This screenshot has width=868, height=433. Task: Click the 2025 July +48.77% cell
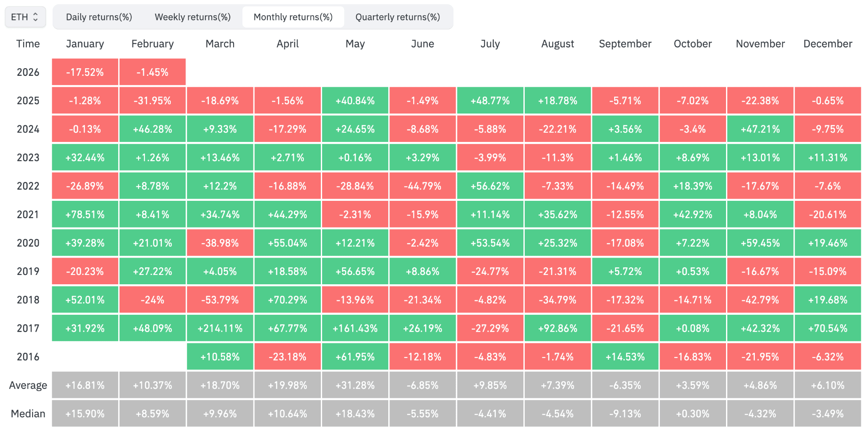pos(490,100)
